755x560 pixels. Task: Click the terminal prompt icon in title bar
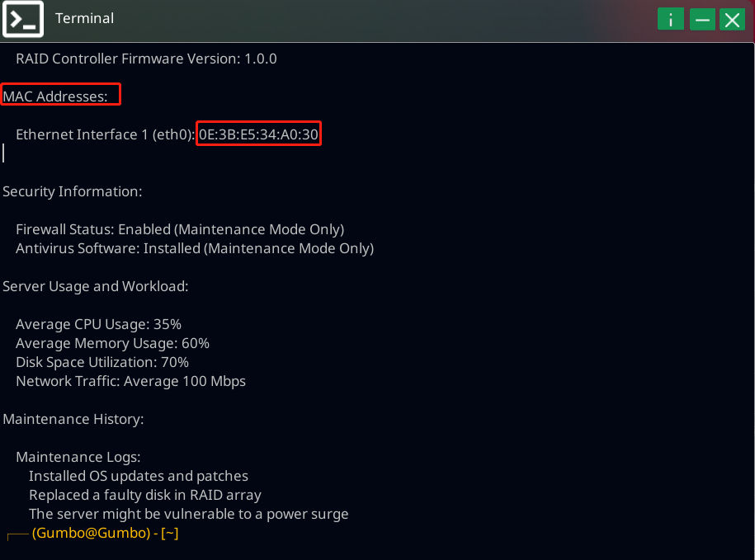click(x=23, y=18)
